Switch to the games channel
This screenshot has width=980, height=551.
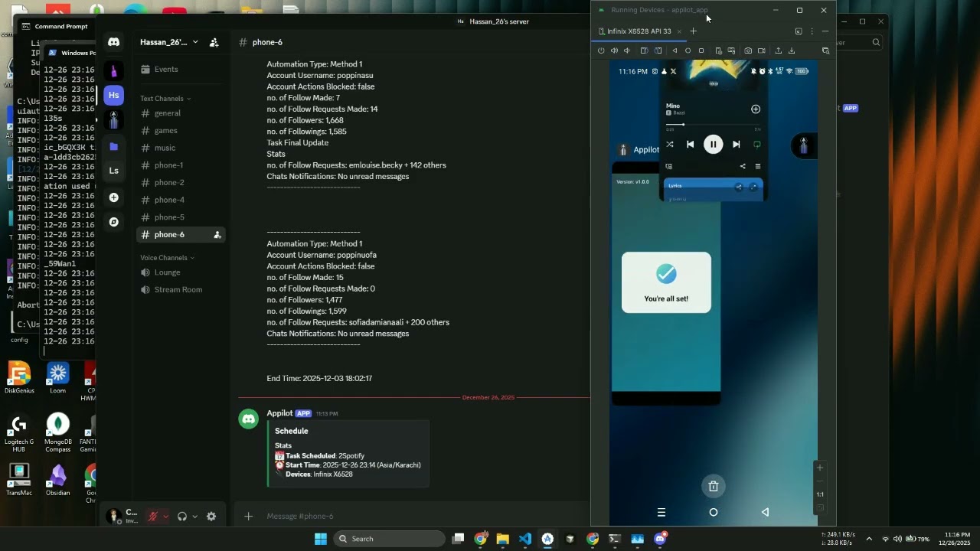(x=182, y=131)
